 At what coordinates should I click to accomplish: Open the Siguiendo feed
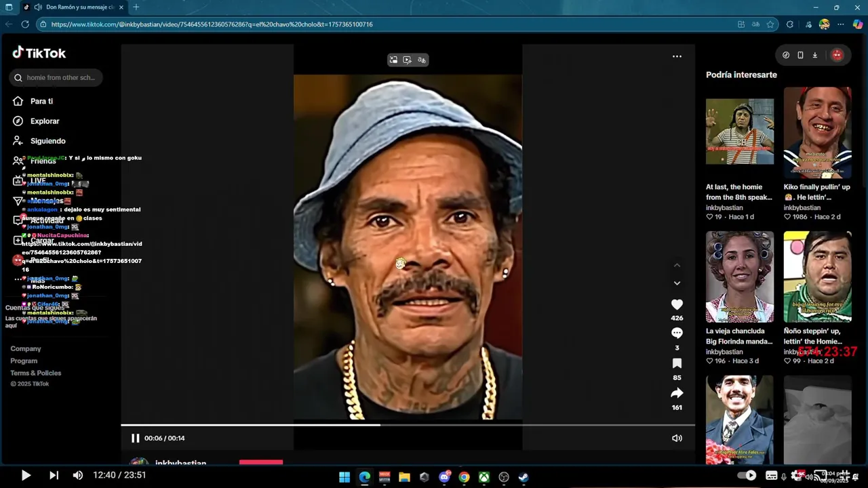click(x=48, y=141)
